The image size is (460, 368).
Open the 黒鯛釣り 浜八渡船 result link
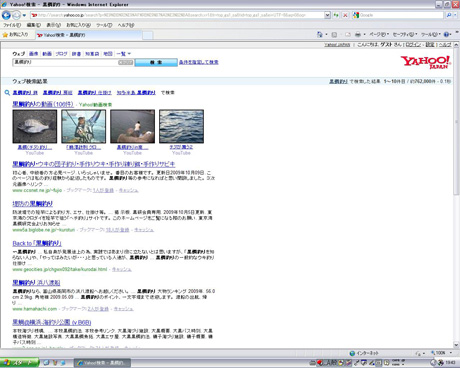(x=36, y=283)
